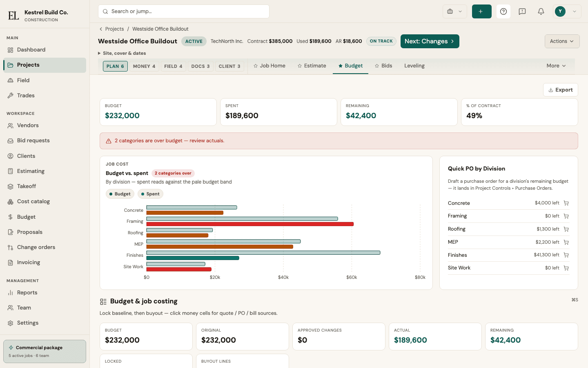Open the More tabs dropdown
Screen dimensions: 588x368
pyautogui.click(x=556, y=66)
